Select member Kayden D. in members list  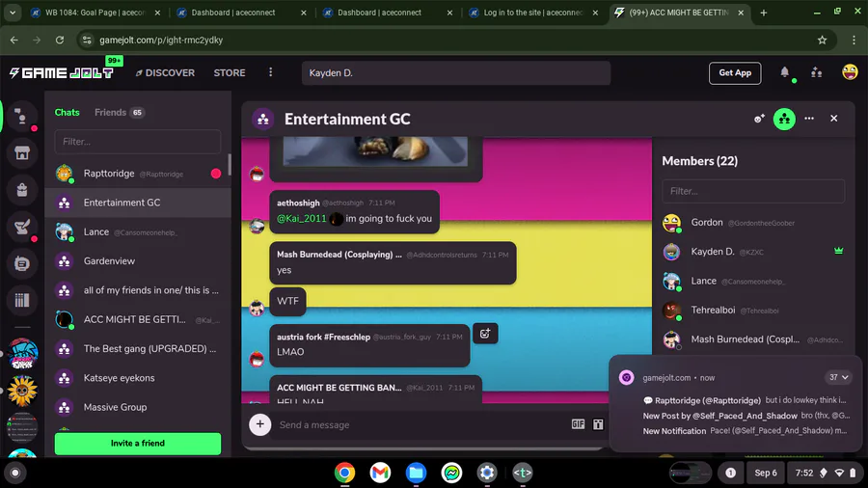(x=753, y=252)
